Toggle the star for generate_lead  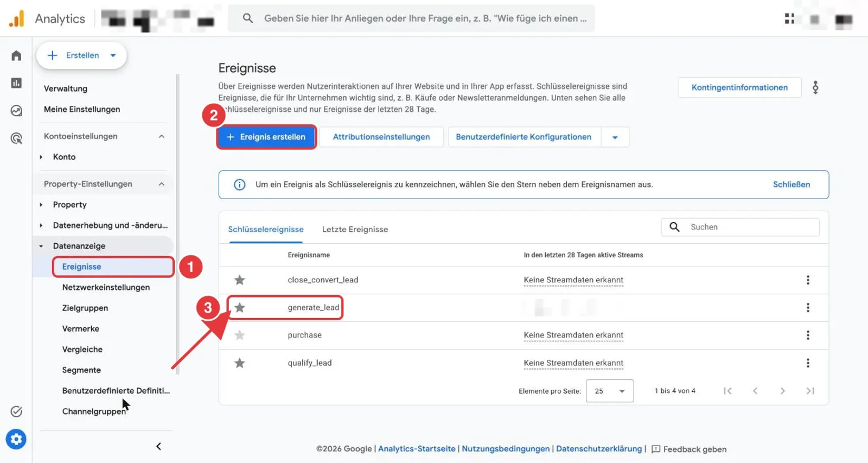239,308
